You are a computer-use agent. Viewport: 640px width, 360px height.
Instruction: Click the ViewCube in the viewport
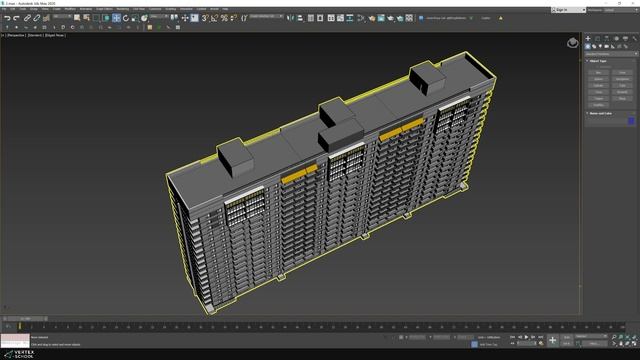pos(573,42)
